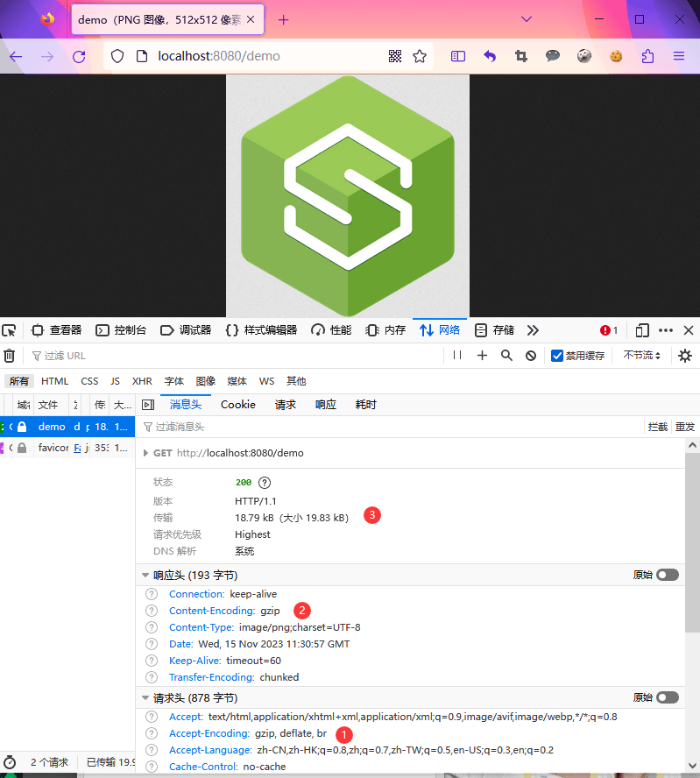Image resolution: width=700 pixels, height=778 pixels.
Task: Open help for Content-Encoding header
Action: (152, 611)
